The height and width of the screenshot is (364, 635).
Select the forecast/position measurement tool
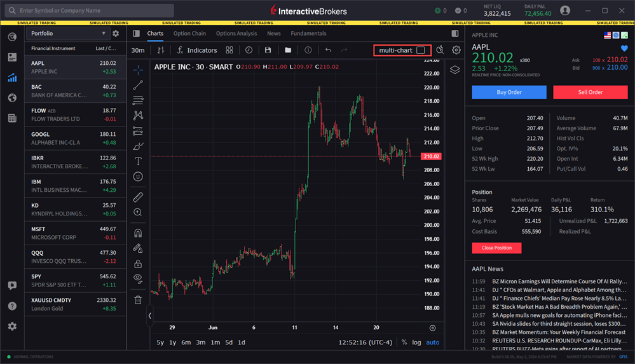[138, 131]
